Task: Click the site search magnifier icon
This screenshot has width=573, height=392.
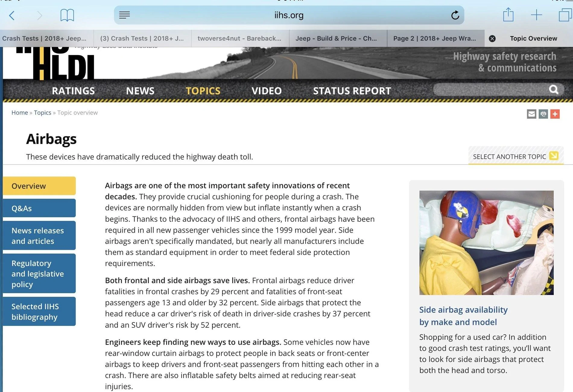Action: (554, 89)
